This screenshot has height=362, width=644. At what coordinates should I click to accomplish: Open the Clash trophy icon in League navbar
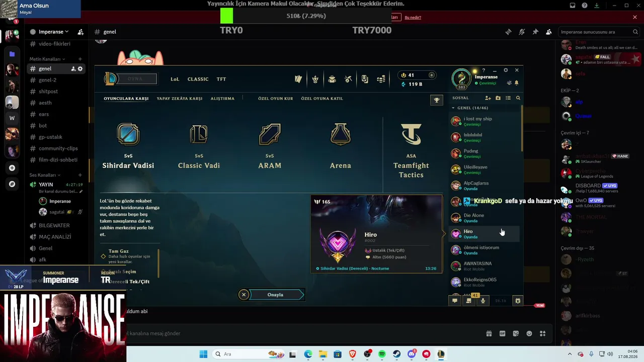[x=315, y=79]
